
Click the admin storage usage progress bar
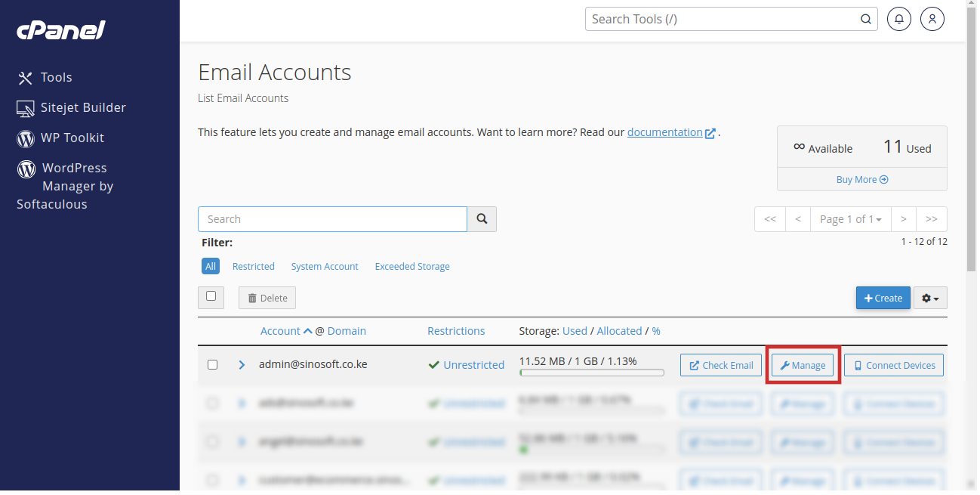coord(591,373)
